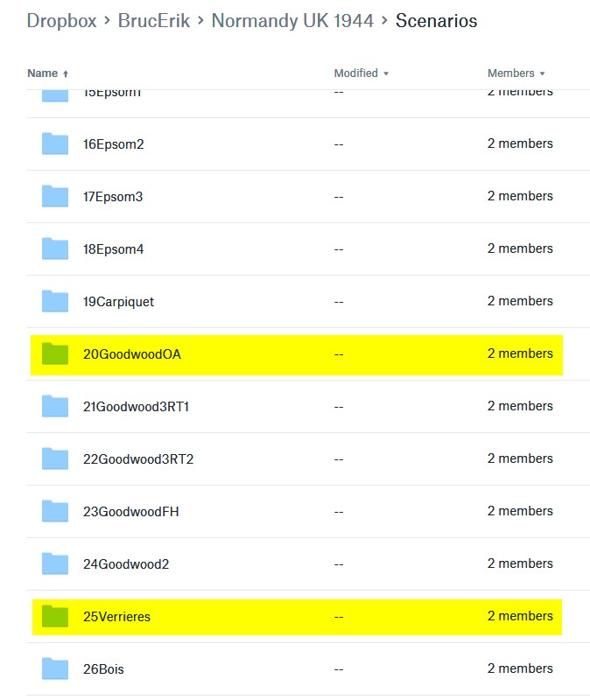Click the highlighted 25Verrieres folder icon
Screen dimensions: 590x700
click(x=54, y=617)
